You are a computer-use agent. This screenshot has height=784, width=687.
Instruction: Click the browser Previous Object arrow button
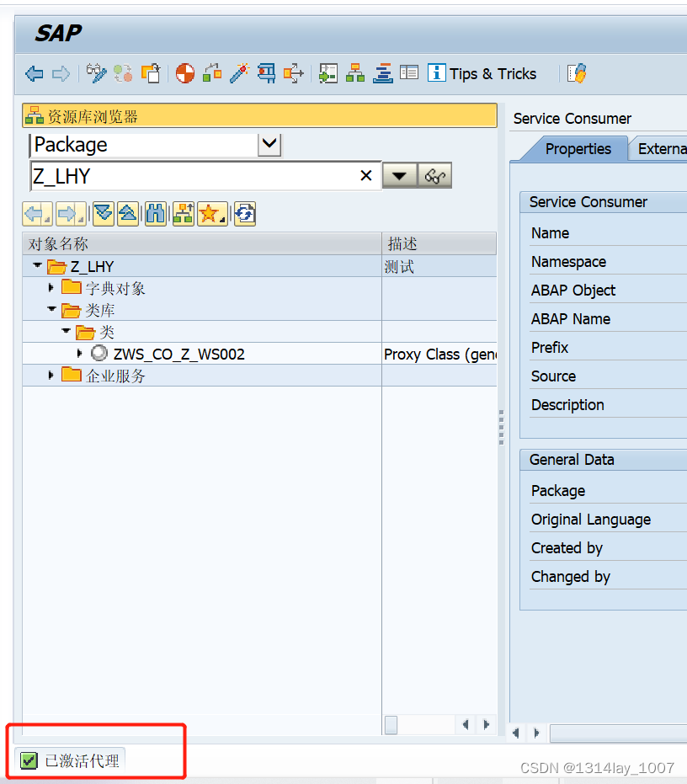coord(38,214)
